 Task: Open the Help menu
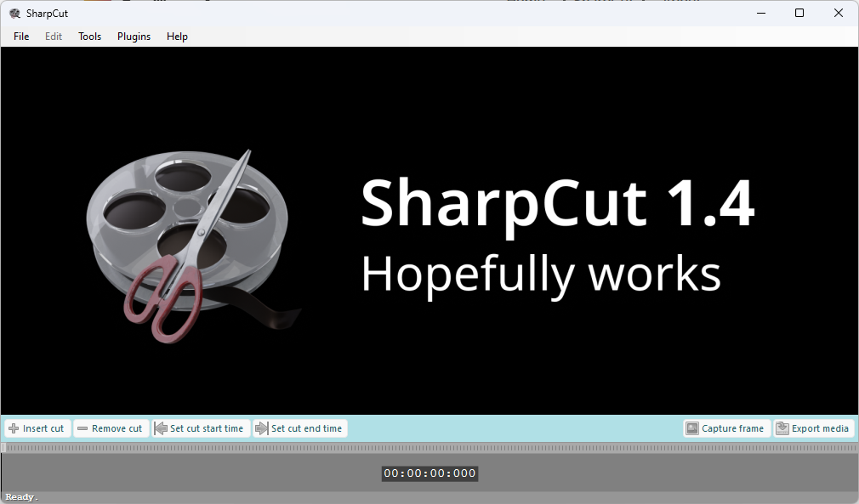click(x=177, y=37)
